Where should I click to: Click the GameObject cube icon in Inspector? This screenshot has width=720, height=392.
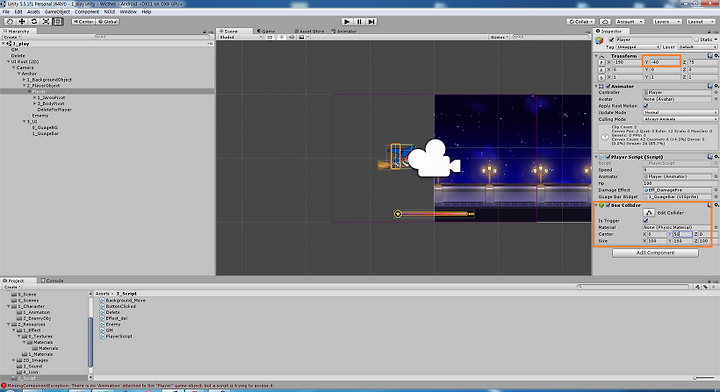point(599,41)
